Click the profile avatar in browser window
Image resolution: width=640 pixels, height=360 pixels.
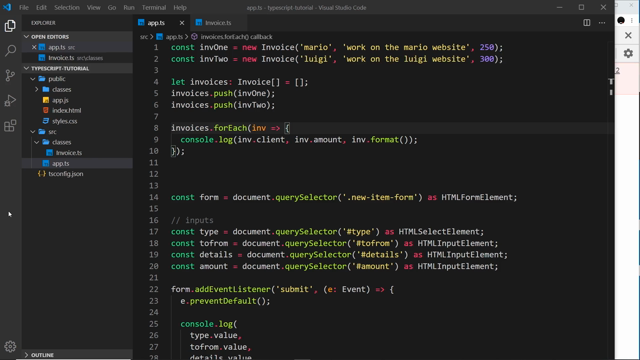pos(621,21)
